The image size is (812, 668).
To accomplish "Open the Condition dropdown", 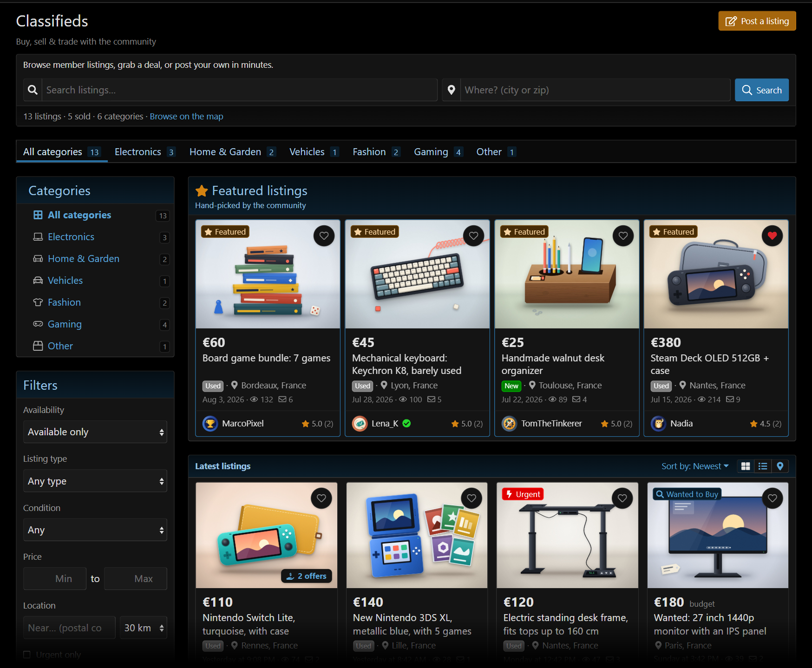I will [95, 530].
